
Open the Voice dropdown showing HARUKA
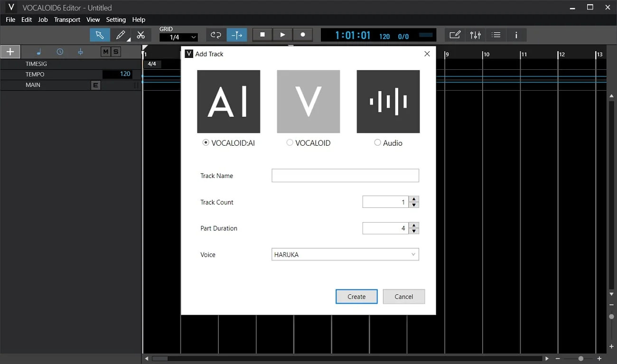[345, 254]
